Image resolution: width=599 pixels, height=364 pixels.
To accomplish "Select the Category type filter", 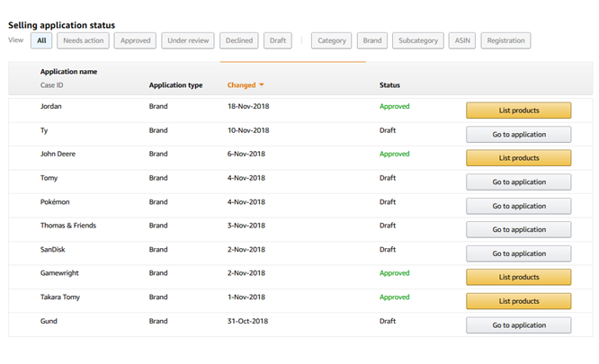I will pyautogui.click(x=332, y=40).
